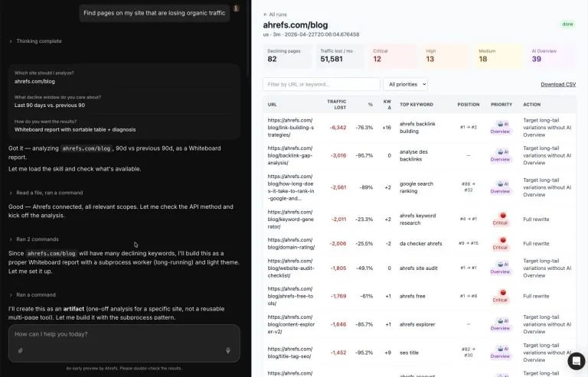Click AI Overview badge for how-long-does-it-take row
The width and height of the screenshot is (588, 377).
click(500, 187)
